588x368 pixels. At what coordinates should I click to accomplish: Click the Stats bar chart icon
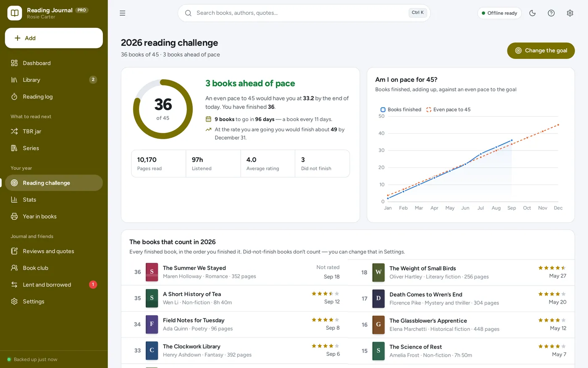pyautogui.click(x=14, y=200)
